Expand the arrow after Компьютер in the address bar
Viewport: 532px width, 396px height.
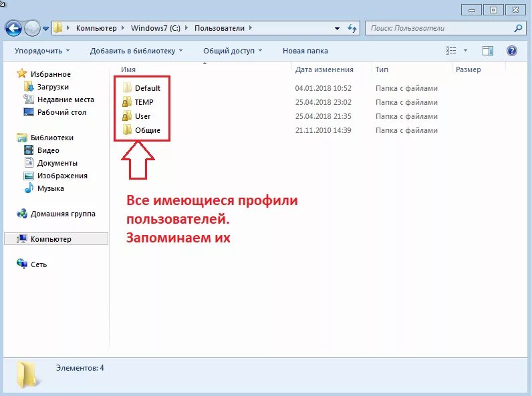pos(122,28)
